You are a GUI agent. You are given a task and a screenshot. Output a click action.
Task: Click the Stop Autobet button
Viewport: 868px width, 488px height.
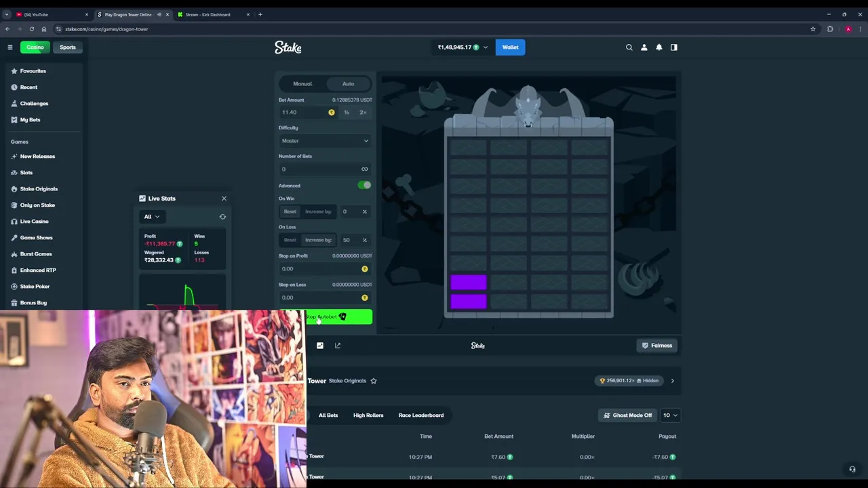pyautogui.click(x=325, y=317)
